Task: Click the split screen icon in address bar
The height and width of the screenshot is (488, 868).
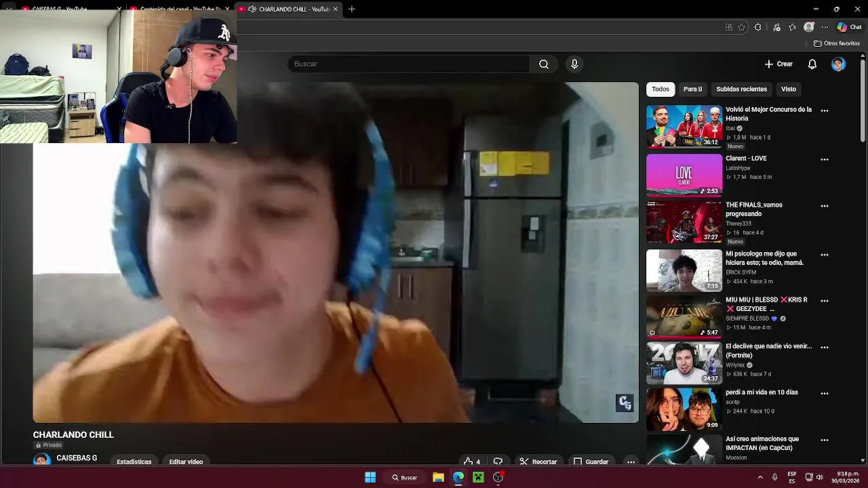Action: 728,27
